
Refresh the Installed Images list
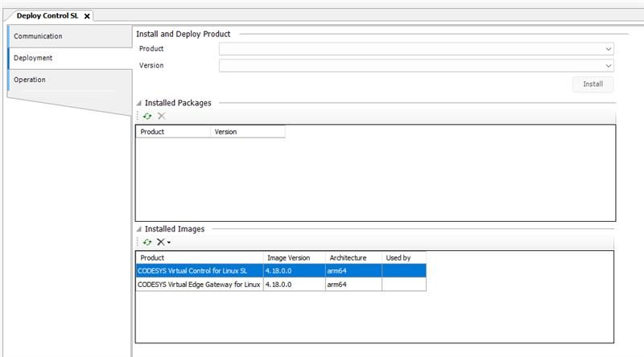point(147,242)
